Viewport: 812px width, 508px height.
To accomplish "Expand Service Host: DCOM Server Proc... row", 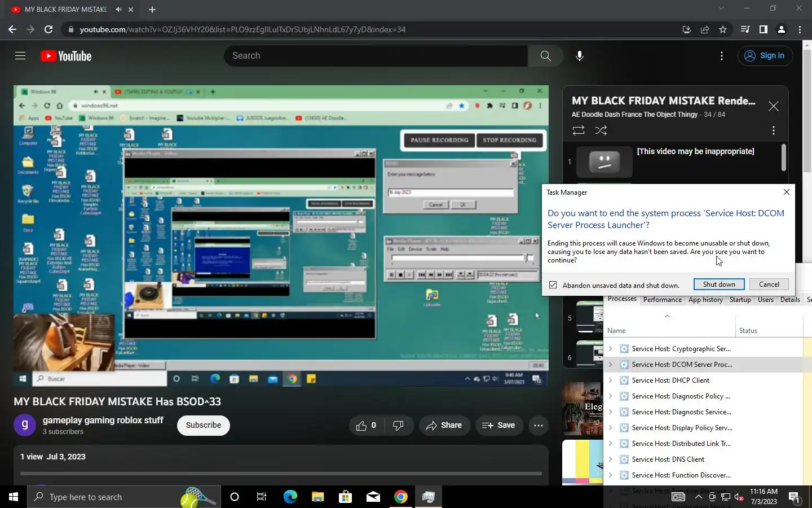I will pos(610,365).
